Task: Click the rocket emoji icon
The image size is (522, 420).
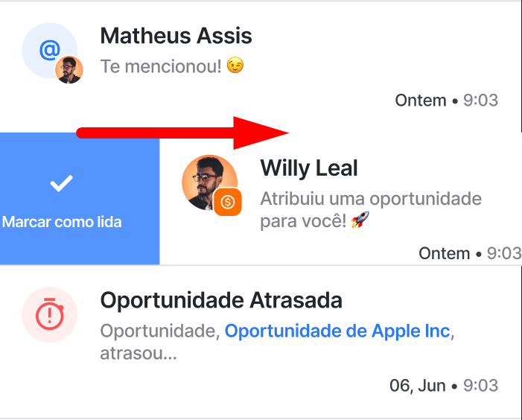Action: point(360,220)
